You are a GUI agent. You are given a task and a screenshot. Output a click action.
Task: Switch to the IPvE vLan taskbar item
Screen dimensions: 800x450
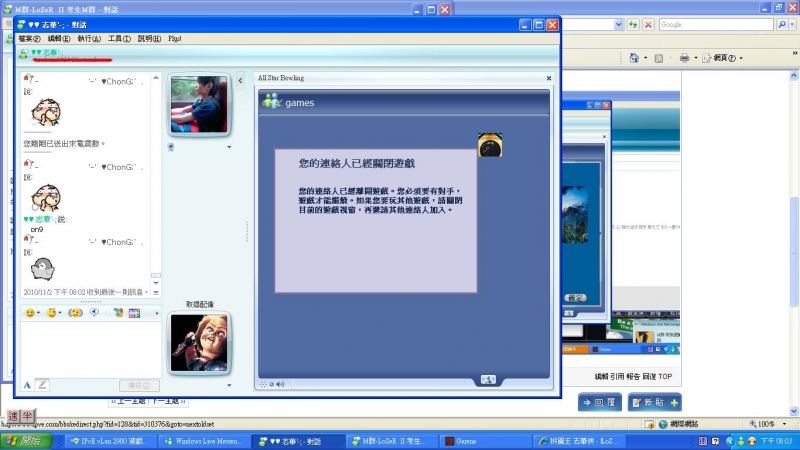[109, 441]
